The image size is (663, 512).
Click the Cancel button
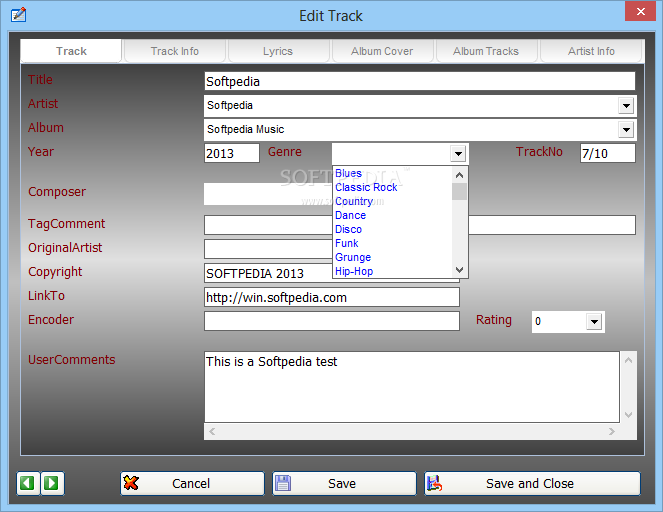pyautogui.click(x=192, y=483)
